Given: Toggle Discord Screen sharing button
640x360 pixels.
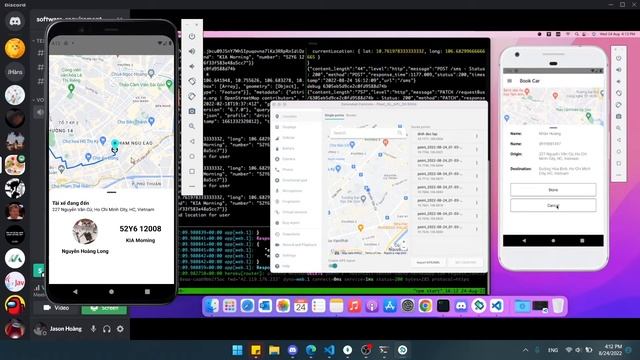Looking at the screenshot, I should 104,308.
